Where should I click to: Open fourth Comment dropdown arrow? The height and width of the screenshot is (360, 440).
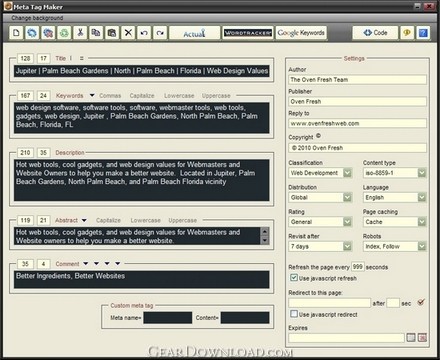tap(118, 263)
